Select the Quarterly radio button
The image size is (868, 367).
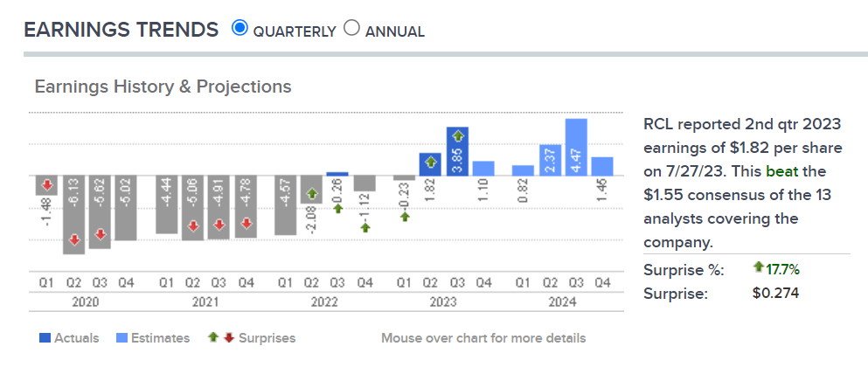240,28
